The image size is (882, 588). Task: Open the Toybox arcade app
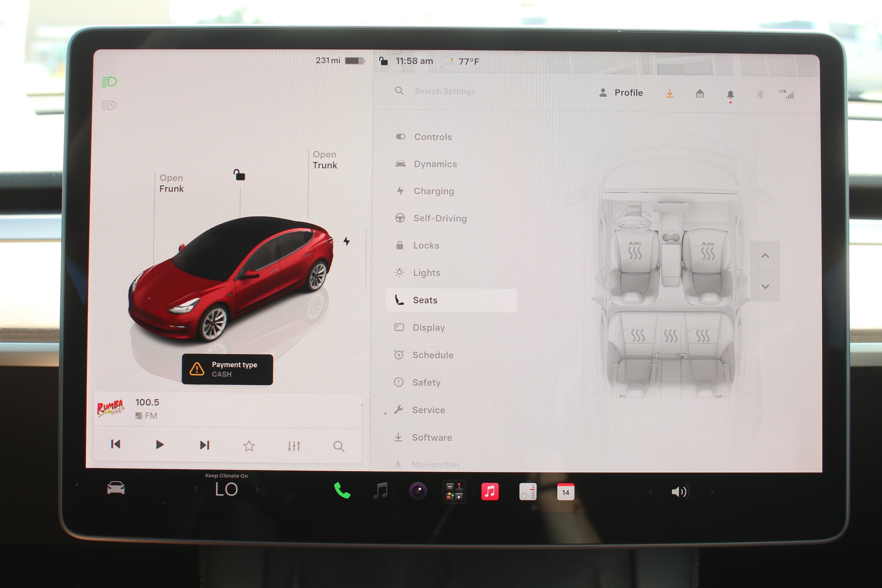[454, 491]
